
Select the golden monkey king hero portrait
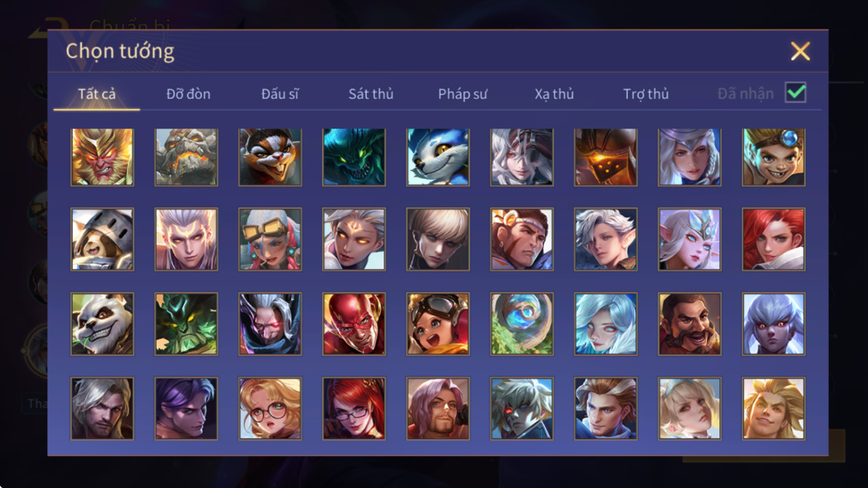click(x=102, y=157)
